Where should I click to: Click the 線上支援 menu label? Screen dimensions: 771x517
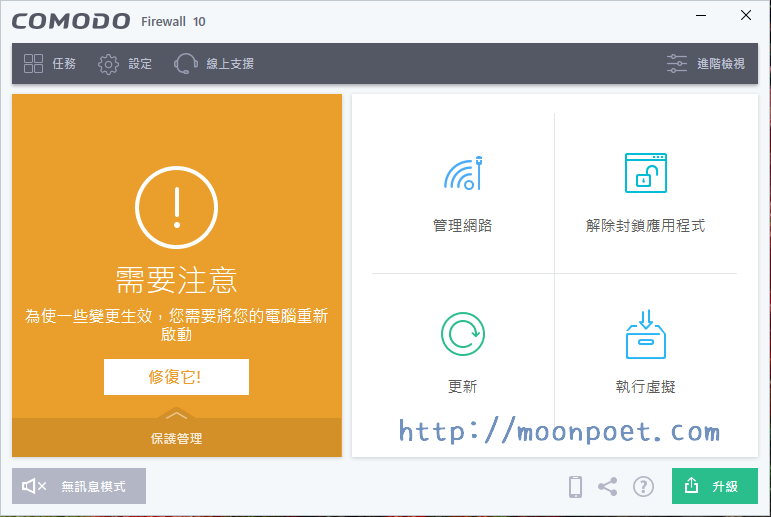[230, 64]
